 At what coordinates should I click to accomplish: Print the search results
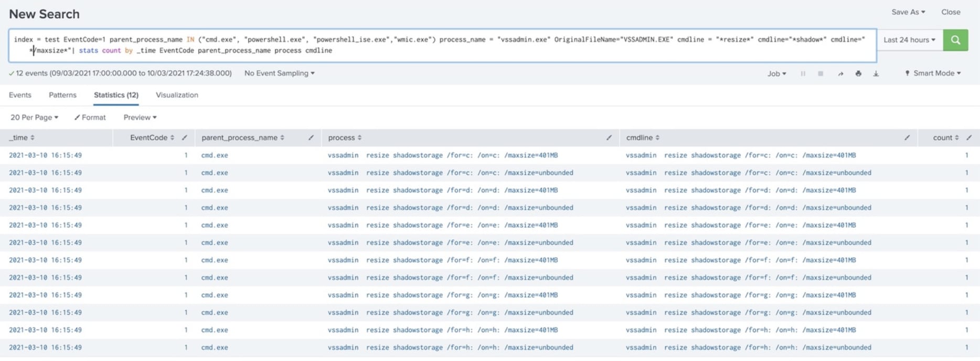point(858,73)
